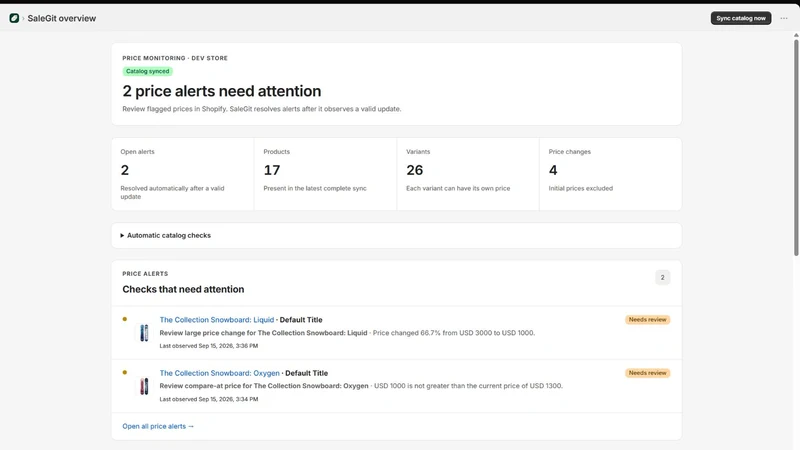The width and height of the screenshot is (800, 450).
Task: Click the yellow status dot on Liquid row
Action: (124, 319)
